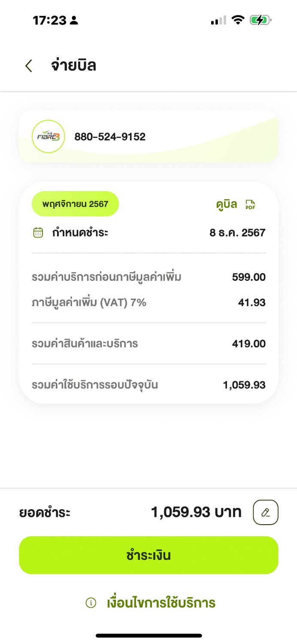Tap the จ่ายบิล page title
This screenshot has height=644, width=297.
point(73,66)
